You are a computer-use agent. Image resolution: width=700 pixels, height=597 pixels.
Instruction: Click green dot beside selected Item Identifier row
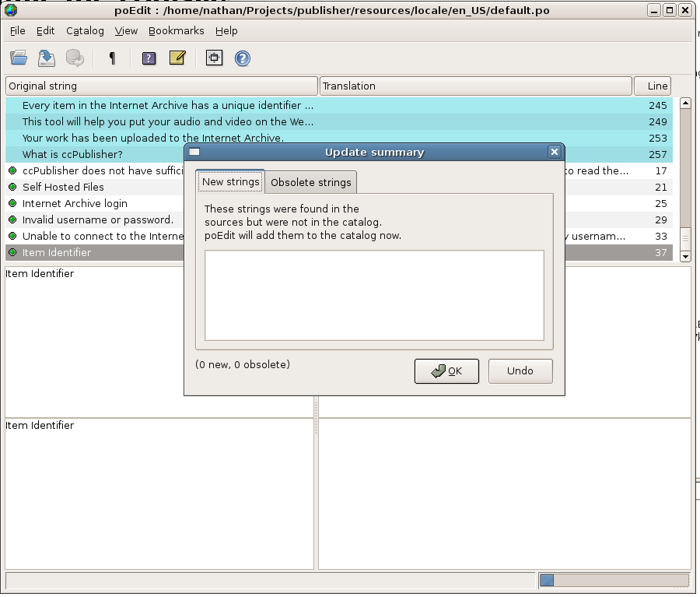(12, 252)
